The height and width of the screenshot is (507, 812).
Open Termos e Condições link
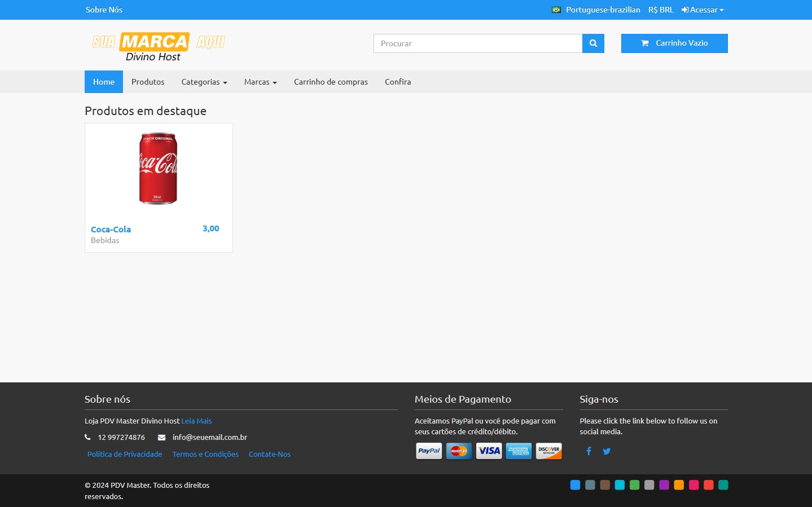tap(205, 454)
